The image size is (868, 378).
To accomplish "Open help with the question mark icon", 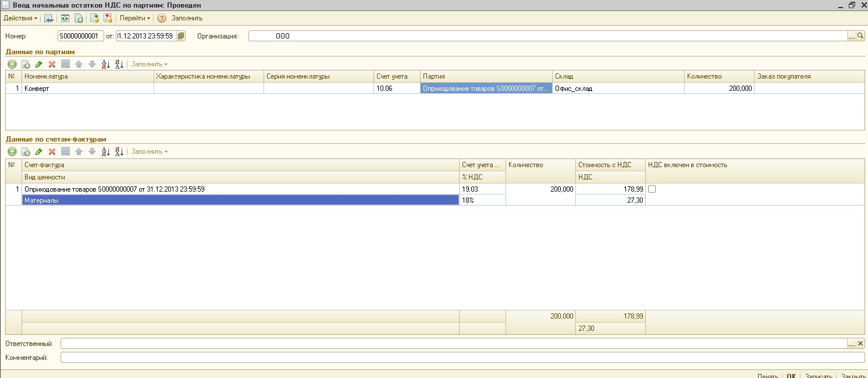I will (x=162, y=18).
